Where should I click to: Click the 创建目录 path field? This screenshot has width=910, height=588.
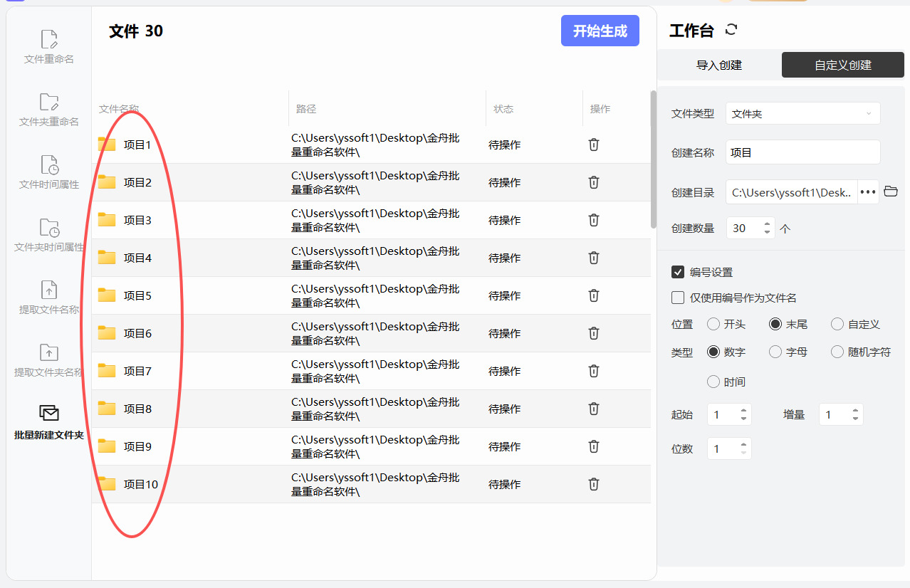pyautogui.click(x=792, y=192)
